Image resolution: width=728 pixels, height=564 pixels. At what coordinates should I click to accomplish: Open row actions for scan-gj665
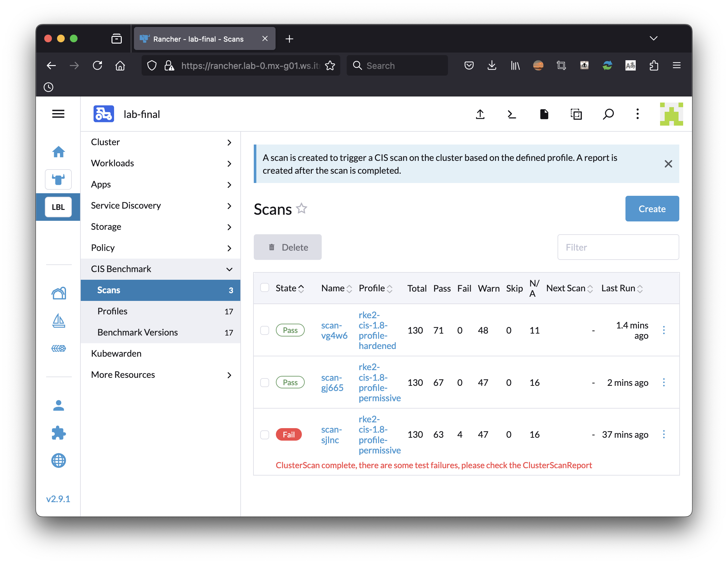tap(664, 382)
